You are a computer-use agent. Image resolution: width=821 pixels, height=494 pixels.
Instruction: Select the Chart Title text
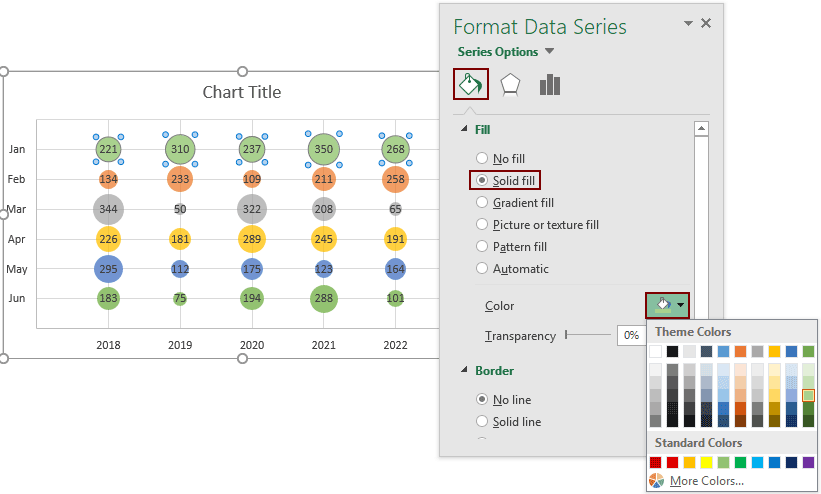pyautogui.click(x=242, y=92)
